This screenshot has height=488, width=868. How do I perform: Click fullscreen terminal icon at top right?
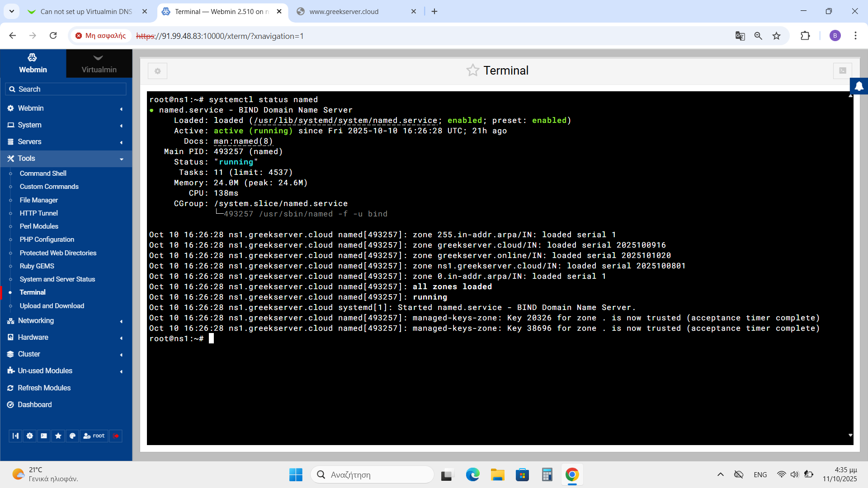click(842, 70)
